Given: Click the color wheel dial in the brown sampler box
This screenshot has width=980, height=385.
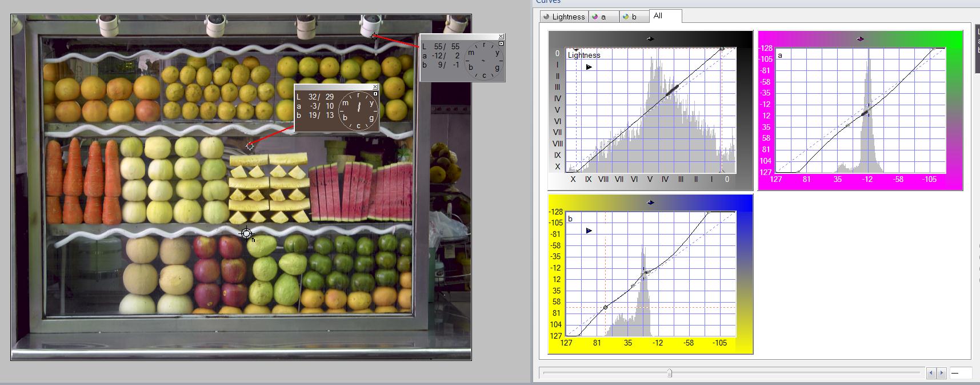Looking at the screenshot, I should [x=358, y=110].
